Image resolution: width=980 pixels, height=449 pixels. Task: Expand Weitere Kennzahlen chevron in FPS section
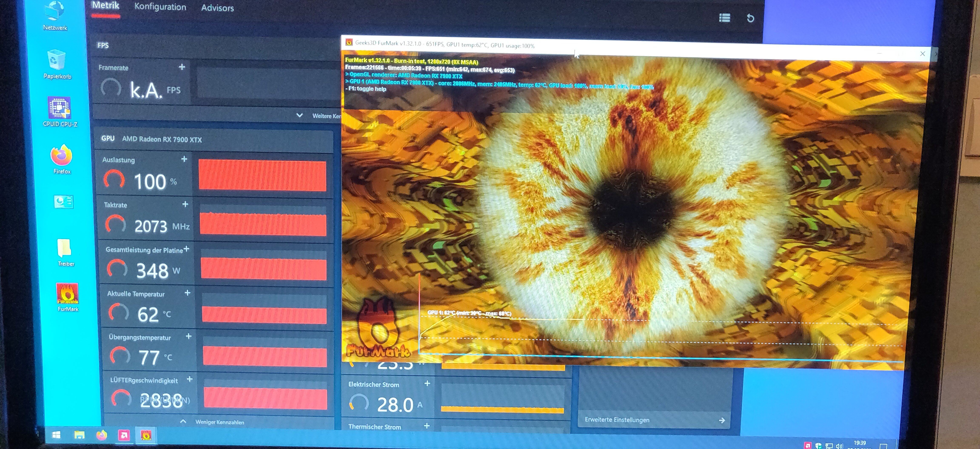pos(299,115)
